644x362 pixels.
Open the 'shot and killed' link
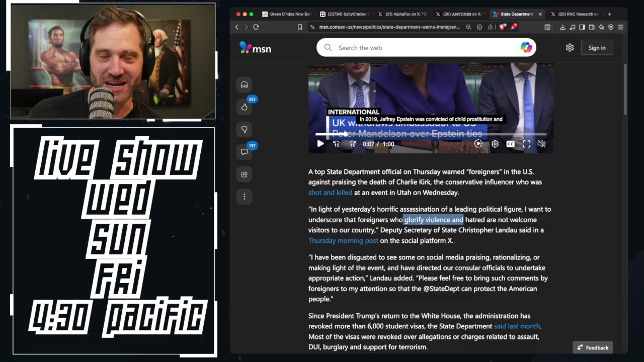(330, 193)
